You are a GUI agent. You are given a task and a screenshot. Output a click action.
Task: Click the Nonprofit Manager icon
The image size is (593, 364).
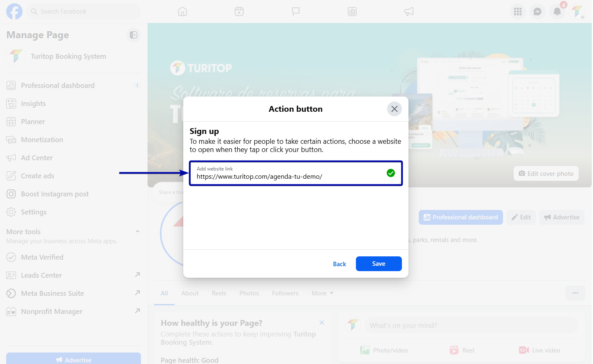click(11, 311)
